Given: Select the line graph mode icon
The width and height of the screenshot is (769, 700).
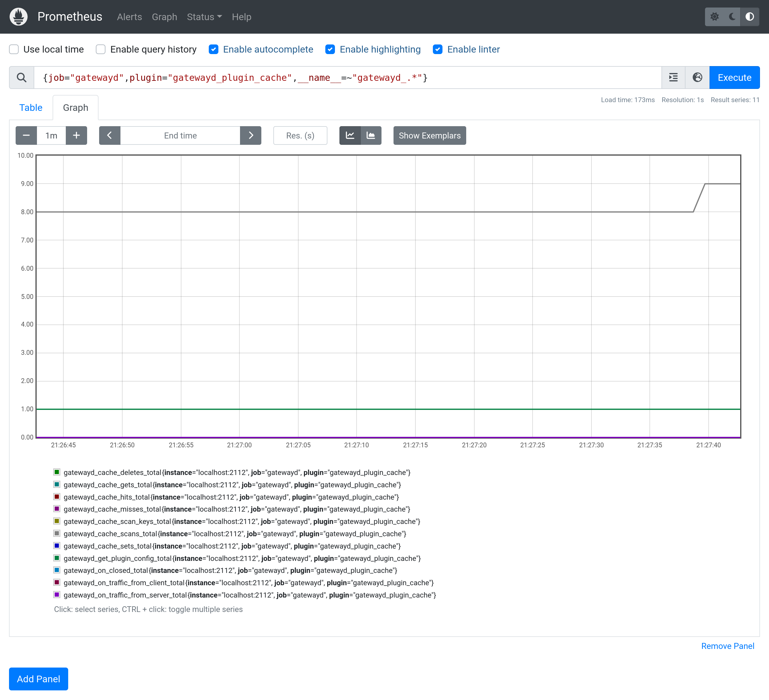Looking at the screenshot, I should tap(350, 135).
